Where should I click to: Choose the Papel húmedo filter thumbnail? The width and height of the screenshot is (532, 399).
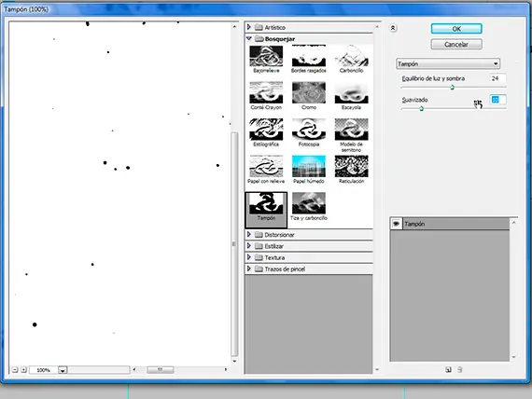309,167
